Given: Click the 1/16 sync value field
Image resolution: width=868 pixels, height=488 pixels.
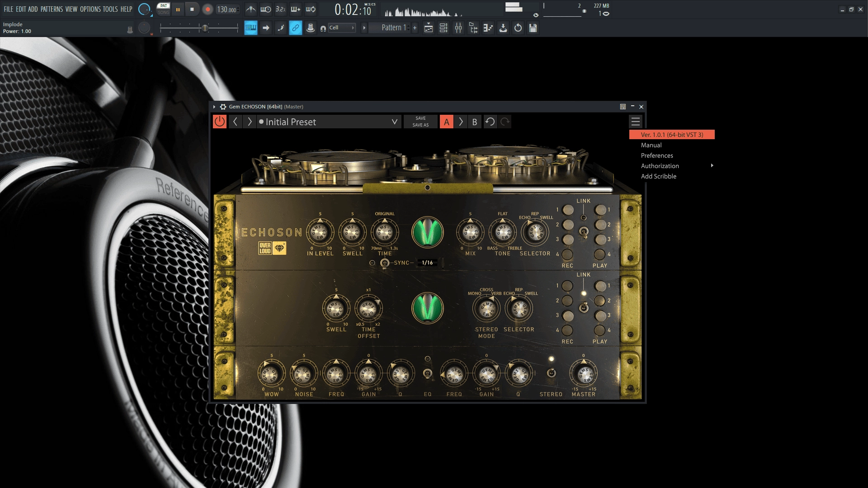Looking at the screenshot, I should pos(427,263).
